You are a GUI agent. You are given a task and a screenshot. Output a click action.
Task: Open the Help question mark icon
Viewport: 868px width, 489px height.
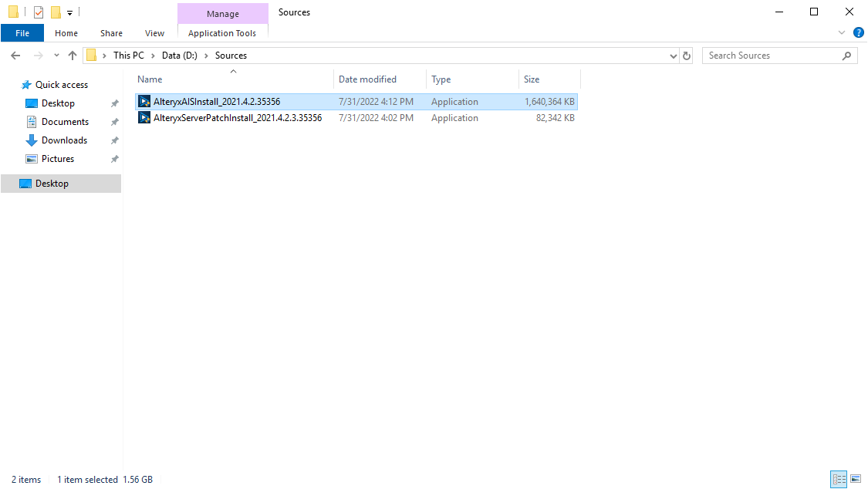click(859, 32)
